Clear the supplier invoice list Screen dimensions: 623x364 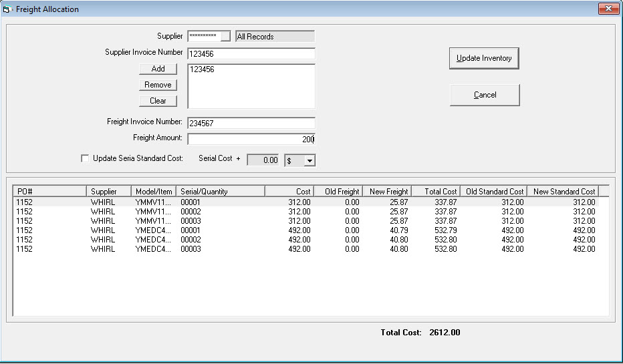click(158, 101)
